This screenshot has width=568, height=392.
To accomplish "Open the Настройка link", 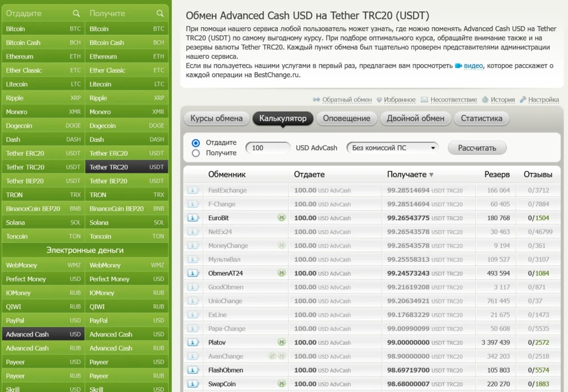I will (x=544, y=100).
